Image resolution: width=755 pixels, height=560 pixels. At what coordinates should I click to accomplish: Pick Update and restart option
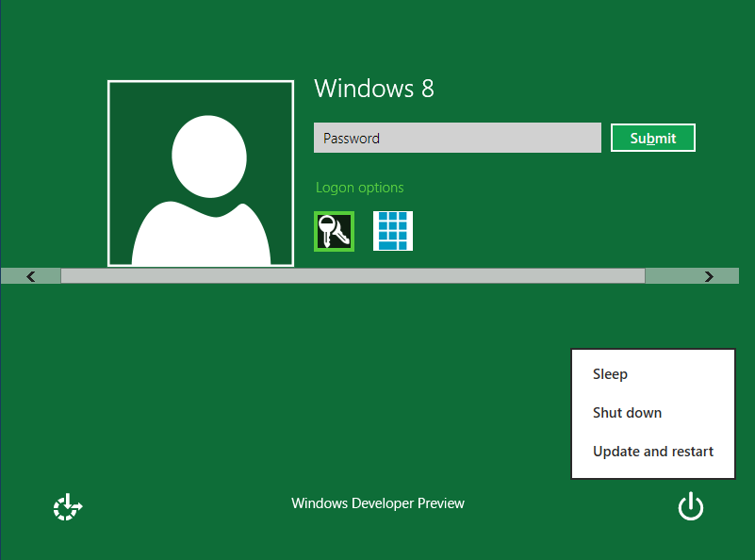653,452
